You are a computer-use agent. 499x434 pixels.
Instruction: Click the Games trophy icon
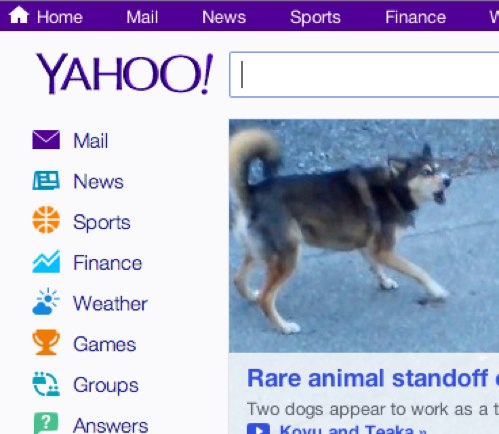46,342
